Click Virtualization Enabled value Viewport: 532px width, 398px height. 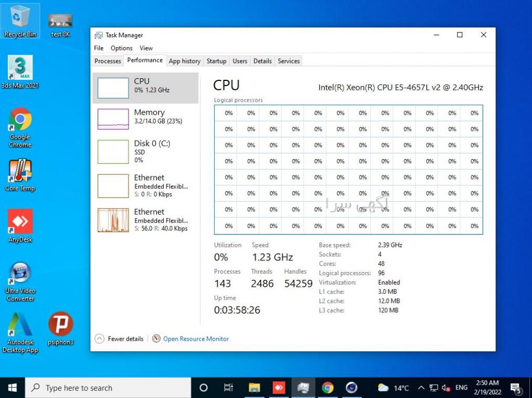coord(389,282)
